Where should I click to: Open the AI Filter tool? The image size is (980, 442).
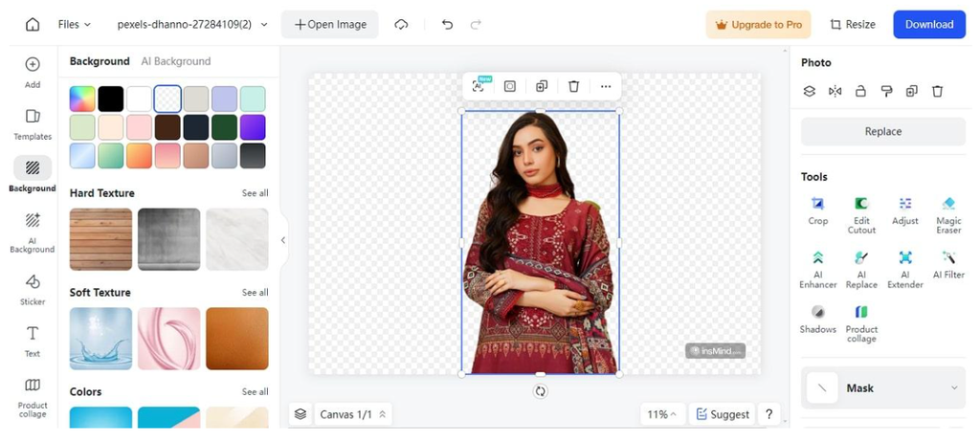point(948,264)
